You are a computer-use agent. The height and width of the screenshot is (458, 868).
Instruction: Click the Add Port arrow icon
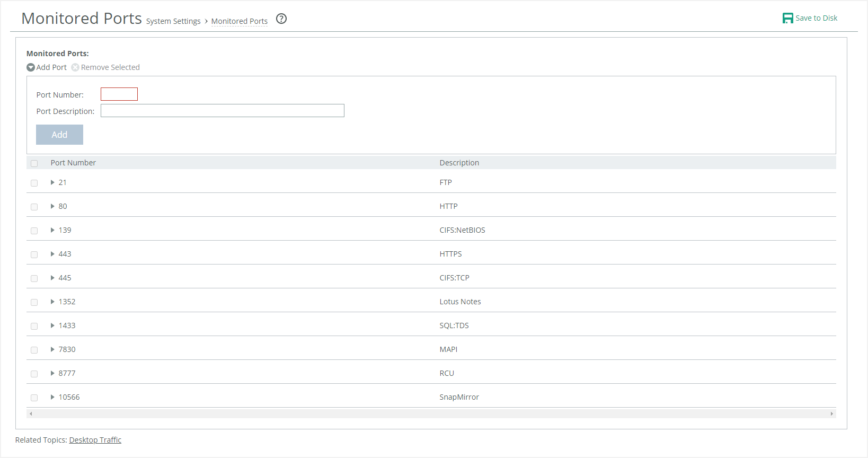(x=31, y=67)
